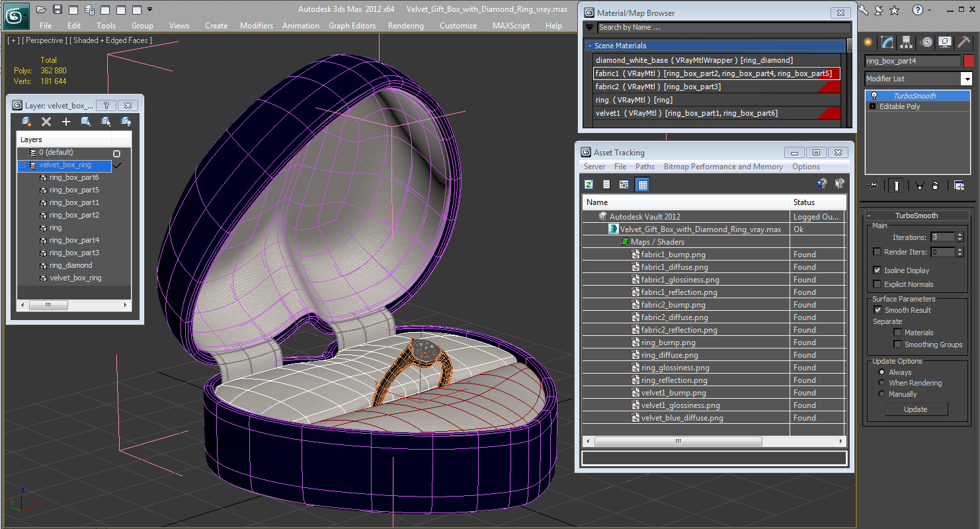
Task: Toggle the Render Iters checkbox
Action: [x=877, y=252]
